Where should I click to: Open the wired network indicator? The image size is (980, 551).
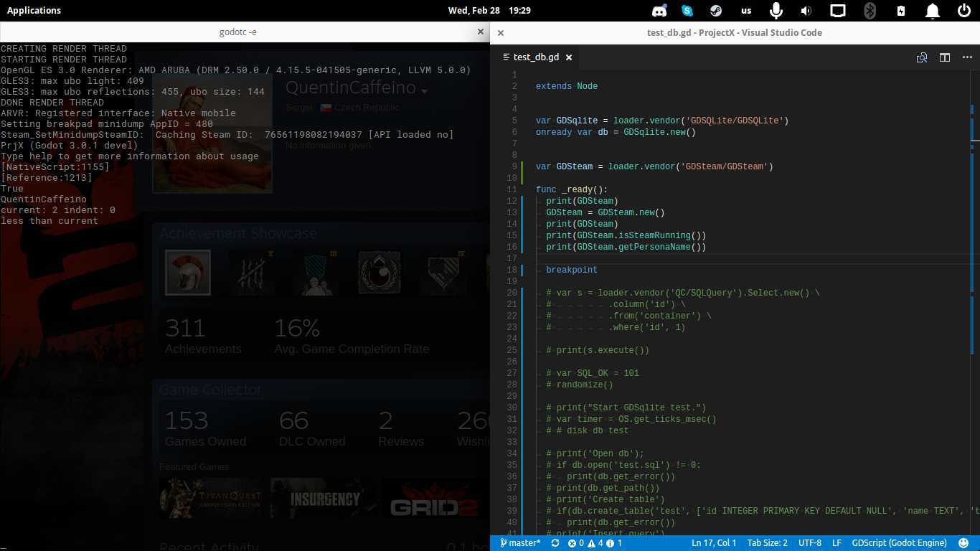pos(838,11)
